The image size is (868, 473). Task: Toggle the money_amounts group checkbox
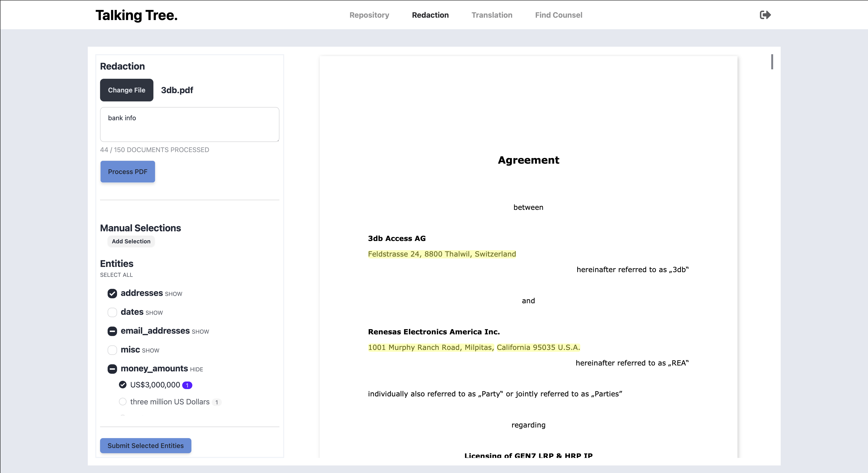point(112,369)
